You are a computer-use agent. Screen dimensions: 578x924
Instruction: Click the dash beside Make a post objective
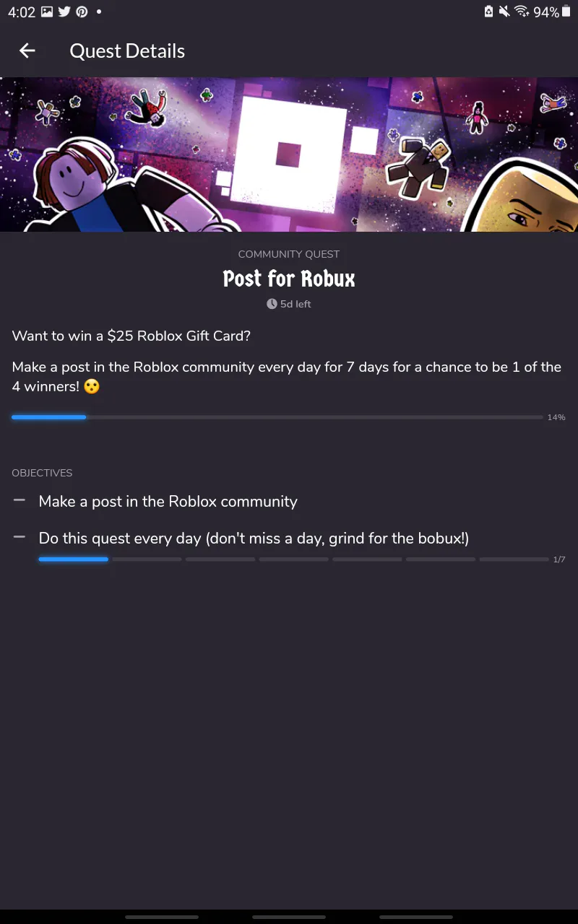20,500
